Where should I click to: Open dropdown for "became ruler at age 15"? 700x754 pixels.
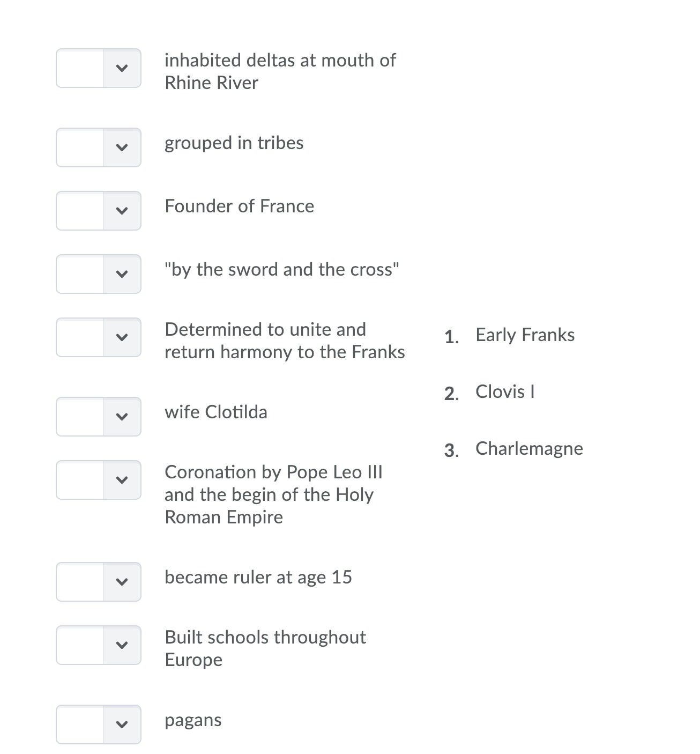click(99, 582)
